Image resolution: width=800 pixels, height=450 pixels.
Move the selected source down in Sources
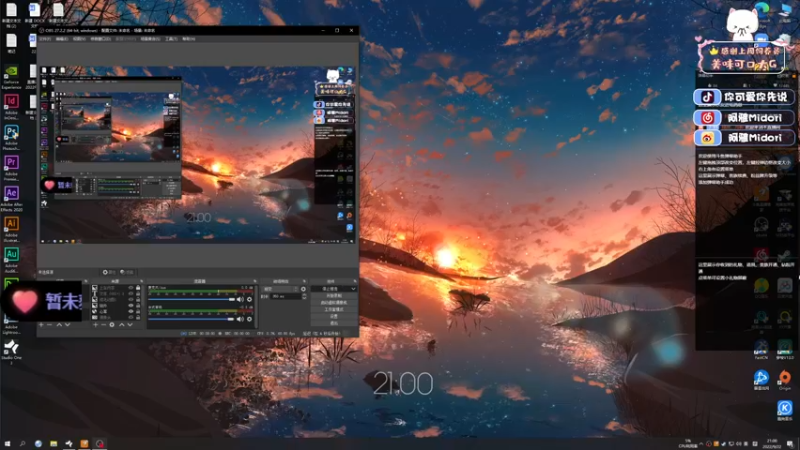[130, 324]
